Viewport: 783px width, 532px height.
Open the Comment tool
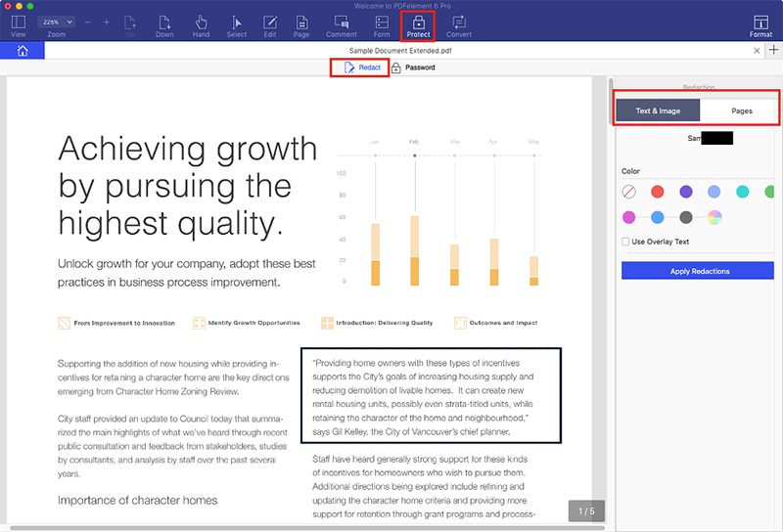pos(342,24)
